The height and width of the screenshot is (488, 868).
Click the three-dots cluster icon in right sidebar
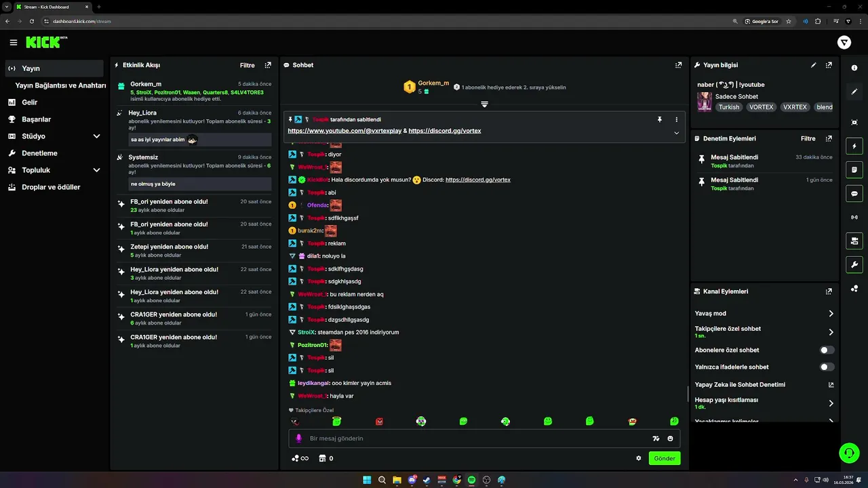854,288
